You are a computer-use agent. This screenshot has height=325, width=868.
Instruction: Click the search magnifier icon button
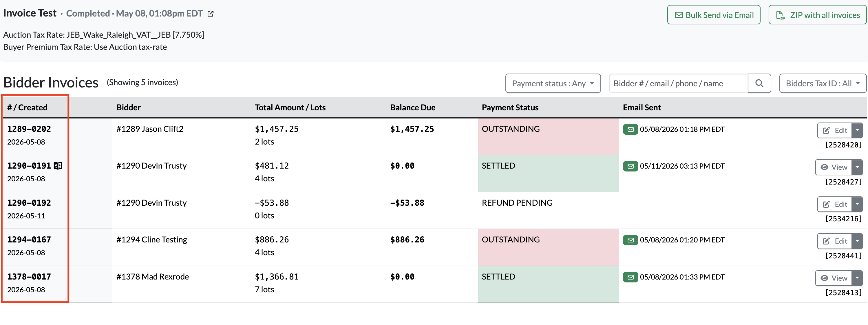759,83
